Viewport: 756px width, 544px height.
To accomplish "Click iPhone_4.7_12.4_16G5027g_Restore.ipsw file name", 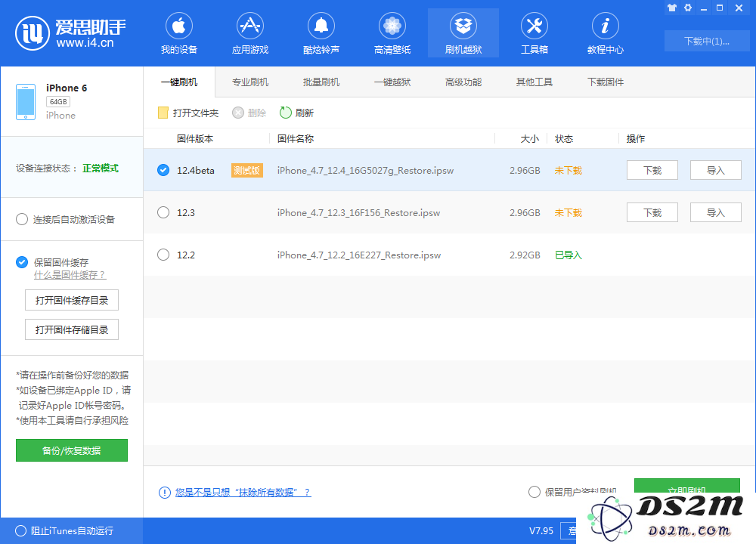I will pos(365,171).
